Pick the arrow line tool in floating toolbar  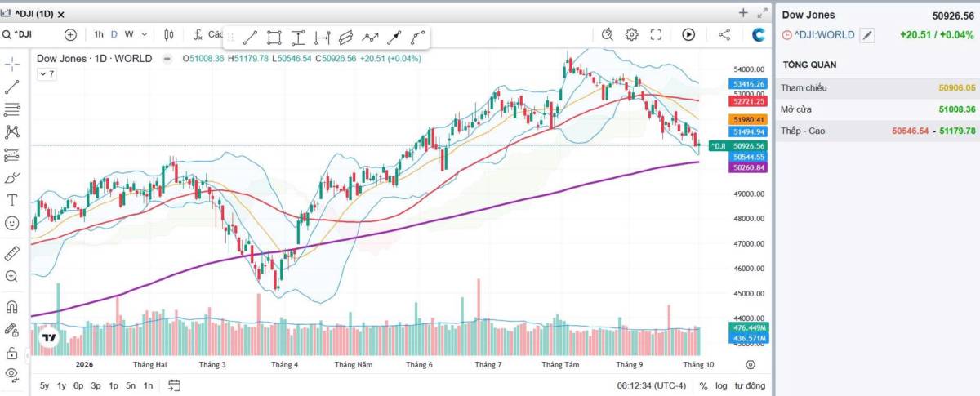(394, 37)
